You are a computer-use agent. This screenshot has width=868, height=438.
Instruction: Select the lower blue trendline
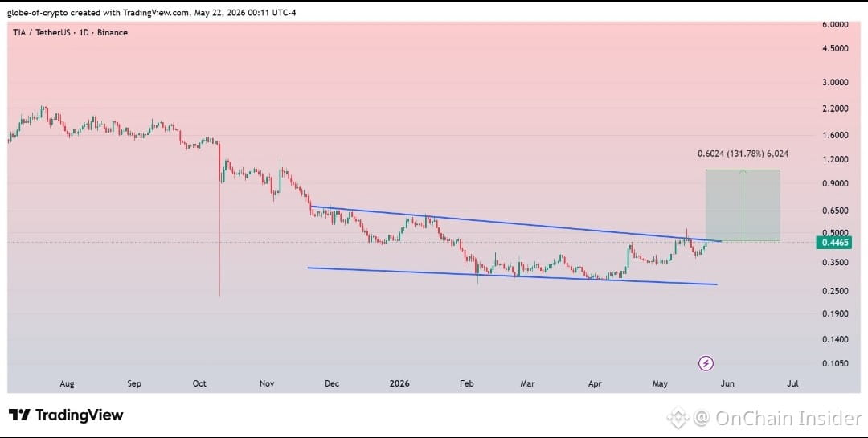512,276
